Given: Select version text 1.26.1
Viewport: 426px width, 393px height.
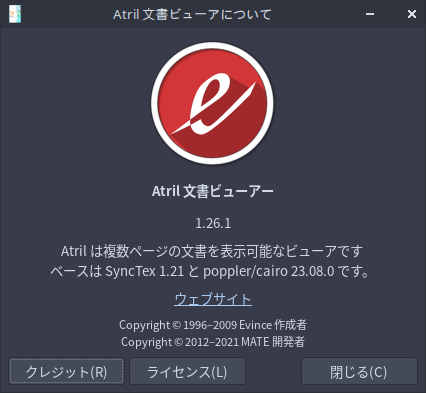Looking at the screenshot, I should [x=213, y=223].
